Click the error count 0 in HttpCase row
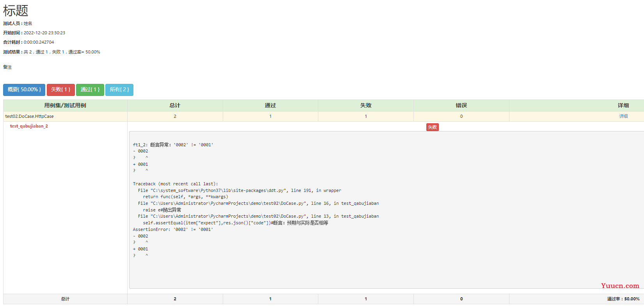The height and width of the screenshot is (307, 644). pos(461,116)
